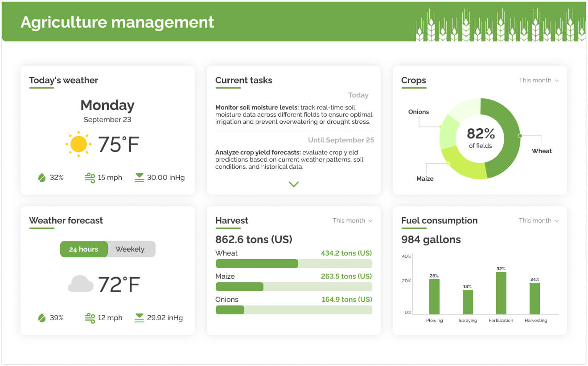Click the humidity leaf icon in Today's weather
The image size is (588, 366).
[x=41, y=177]
